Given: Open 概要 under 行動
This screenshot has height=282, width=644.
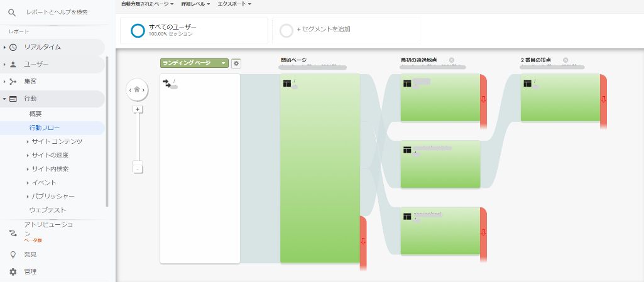Looking at the screenshot, I should click(x=36, y=114).
